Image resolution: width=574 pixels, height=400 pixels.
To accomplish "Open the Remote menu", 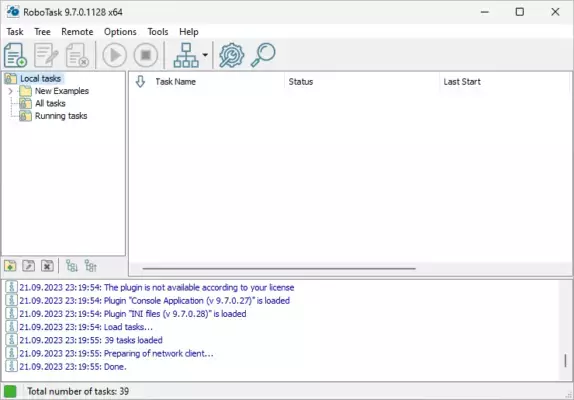I will (x=77, y=32).
